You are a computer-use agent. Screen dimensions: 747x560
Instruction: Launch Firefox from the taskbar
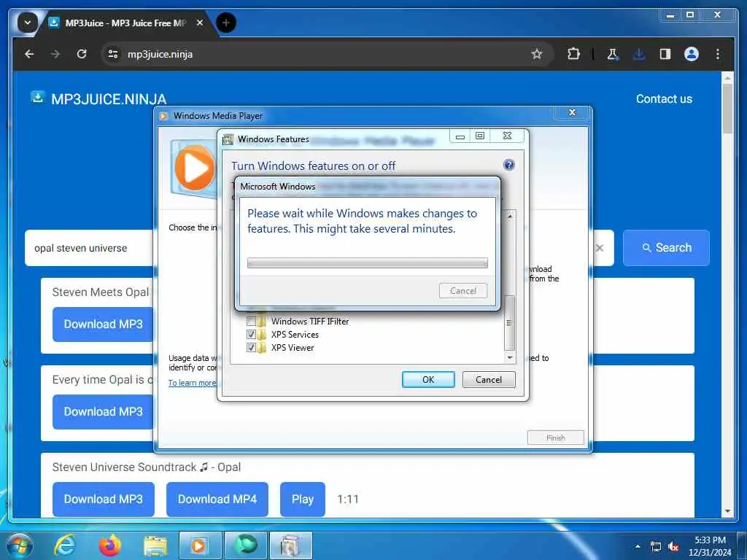pyautogui.click(x=109, y=545)
